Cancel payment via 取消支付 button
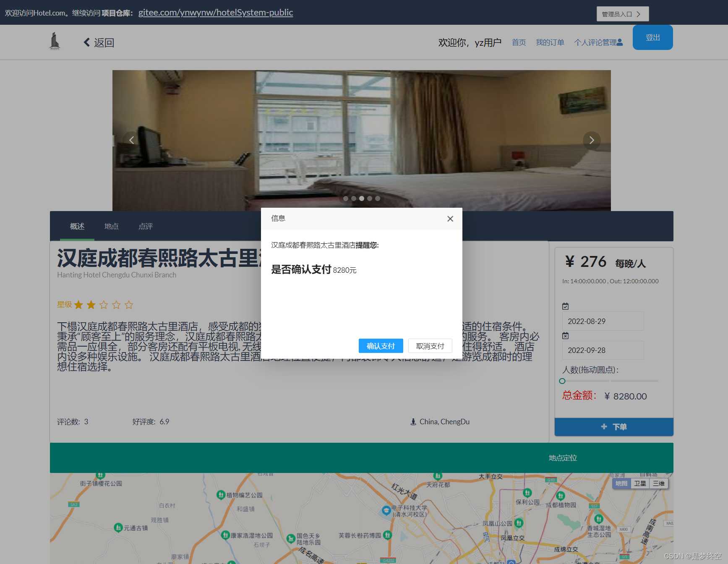 pyautogui.click(x=430, y=346)
